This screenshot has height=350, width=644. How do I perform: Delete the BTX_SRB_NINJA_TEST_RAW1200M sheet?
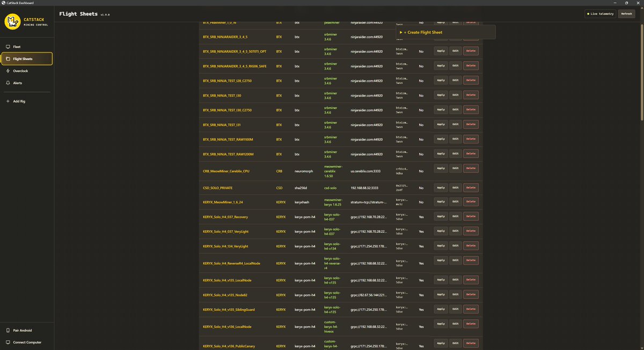471,153
